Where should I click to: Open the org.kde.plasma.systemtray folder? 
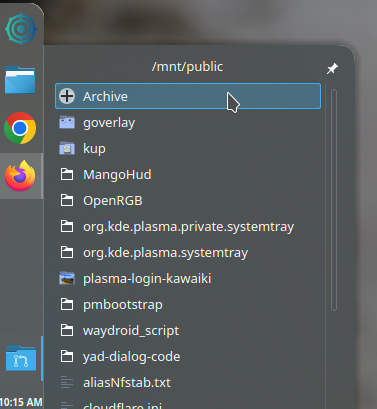(188, 252)
